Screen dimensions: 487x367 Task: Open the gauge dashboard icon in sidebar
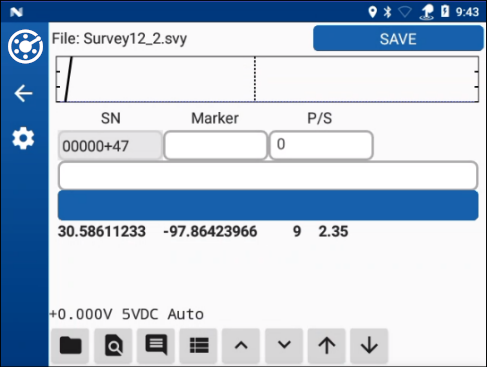pos(25,47)
